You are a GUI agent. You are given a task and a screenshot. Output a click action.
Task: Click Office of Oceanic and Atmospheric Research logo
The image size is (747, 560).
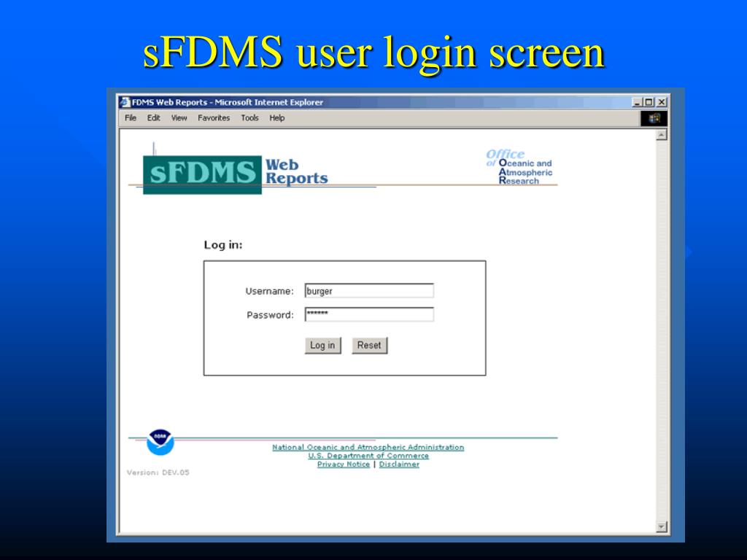[519, 167]
